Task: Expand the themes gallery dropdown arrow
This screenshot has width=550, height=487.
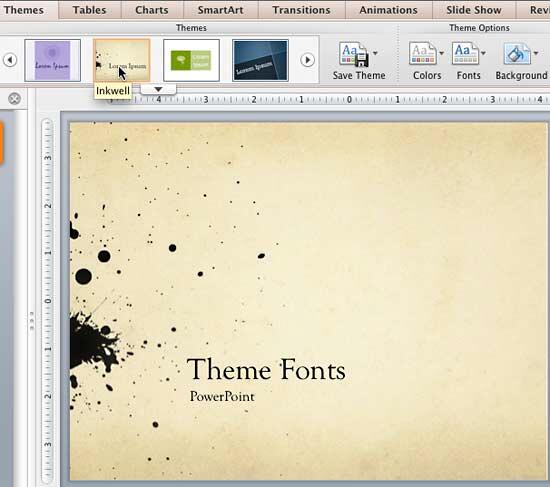Action: (158, 89)
